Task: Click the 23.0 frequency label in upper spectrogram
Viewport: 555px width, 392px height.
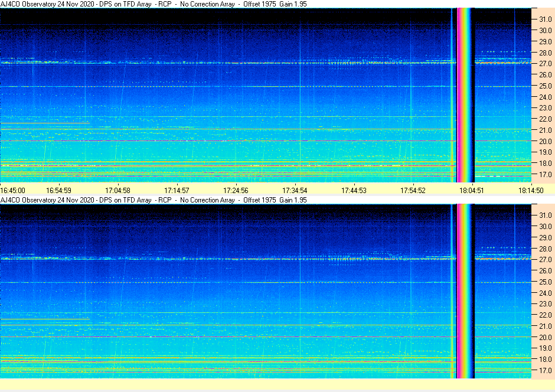Action: [546, 108]
